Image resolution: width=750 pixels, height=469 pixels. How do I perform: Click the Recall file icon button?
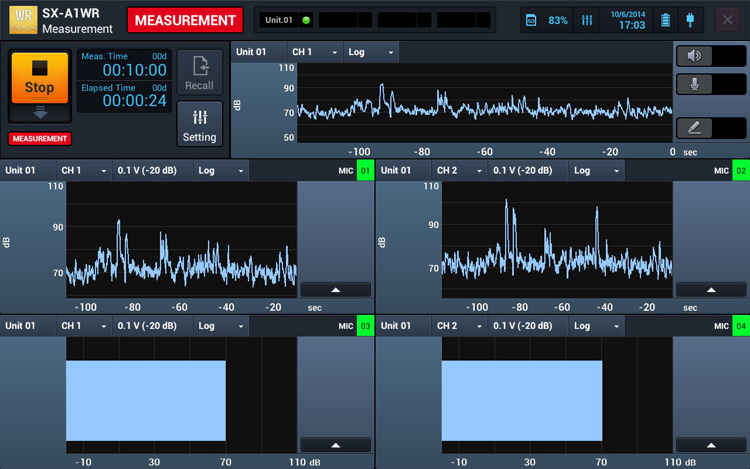pos(199,74)
